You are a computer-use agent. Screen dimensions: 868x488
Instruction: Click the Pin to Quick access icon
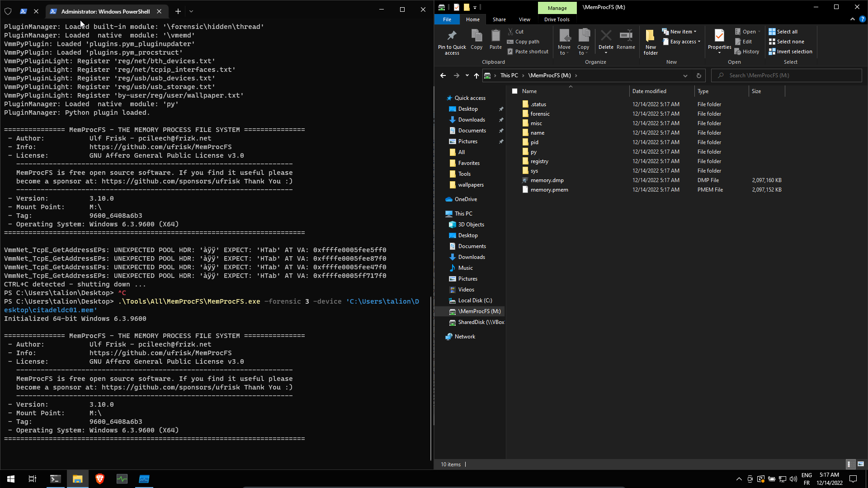coord(452,36)
